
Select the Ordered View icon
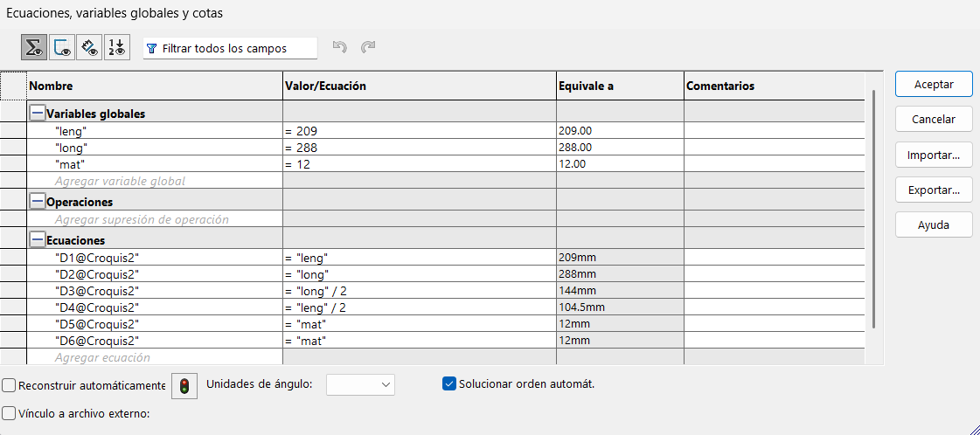pyautogui.click(x=116, y=48)
